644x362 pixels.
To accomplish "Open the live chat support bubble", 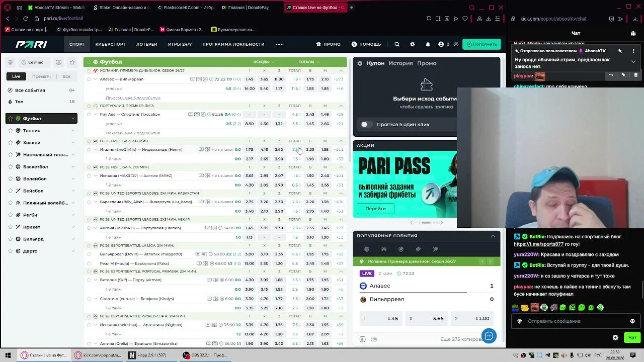I will click(489, 336).
